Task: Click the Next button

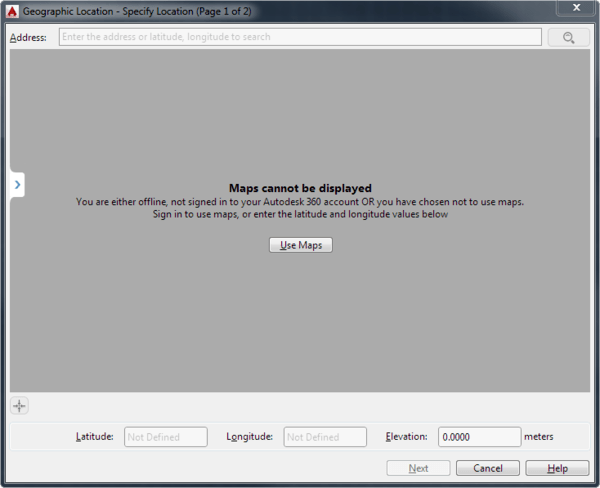Action: [418, 468]
